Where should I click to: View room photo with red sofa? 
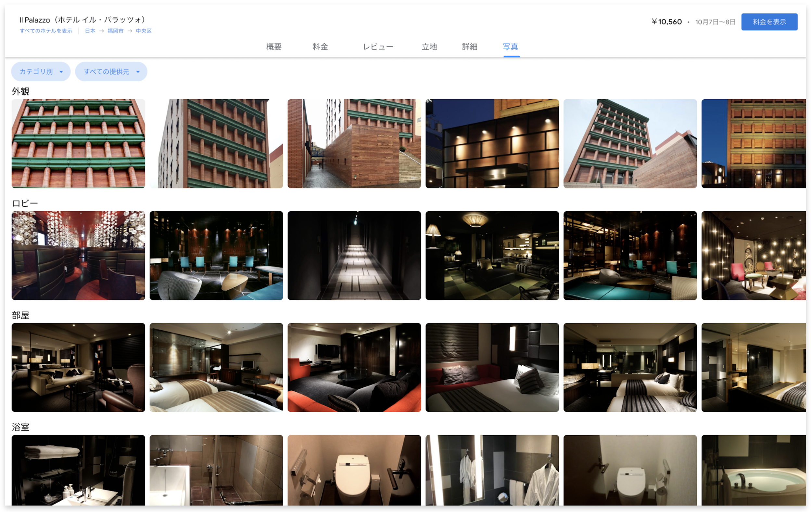point(354,367)
